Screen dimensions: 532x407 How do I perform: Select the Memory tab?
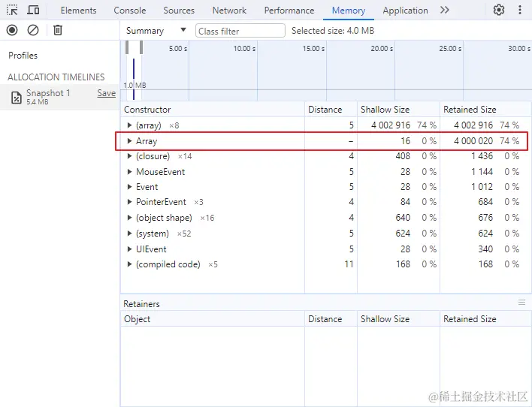click(349, 11)
